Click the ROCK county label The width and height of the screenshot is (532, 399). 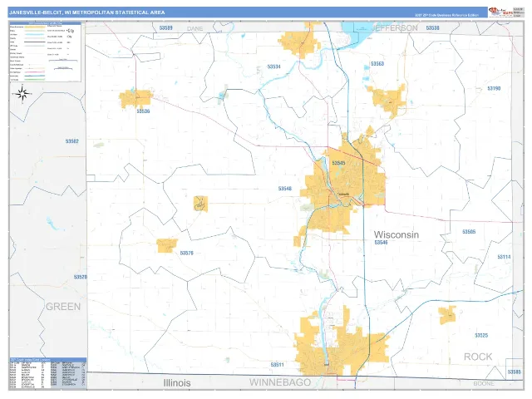click(x=478, y=357)
